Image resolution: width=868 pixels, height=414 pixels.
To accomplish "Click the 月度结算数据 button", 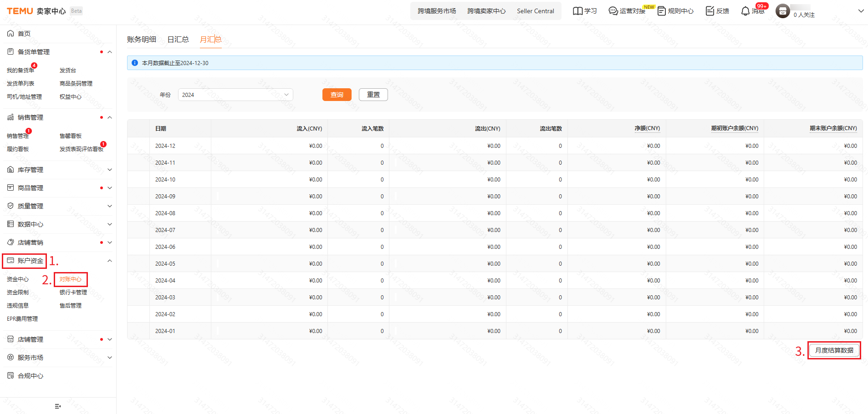I will pyautogui.click(x=834, y=350).
